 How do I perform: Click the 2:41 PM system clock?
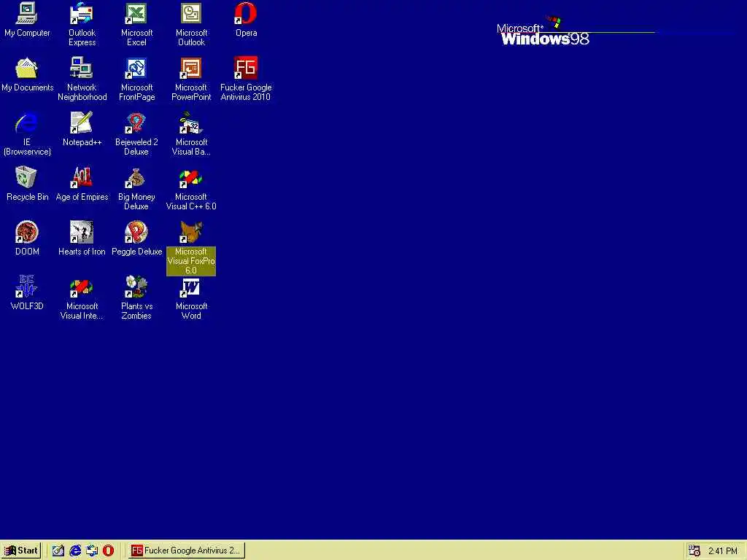click(723, 551)
